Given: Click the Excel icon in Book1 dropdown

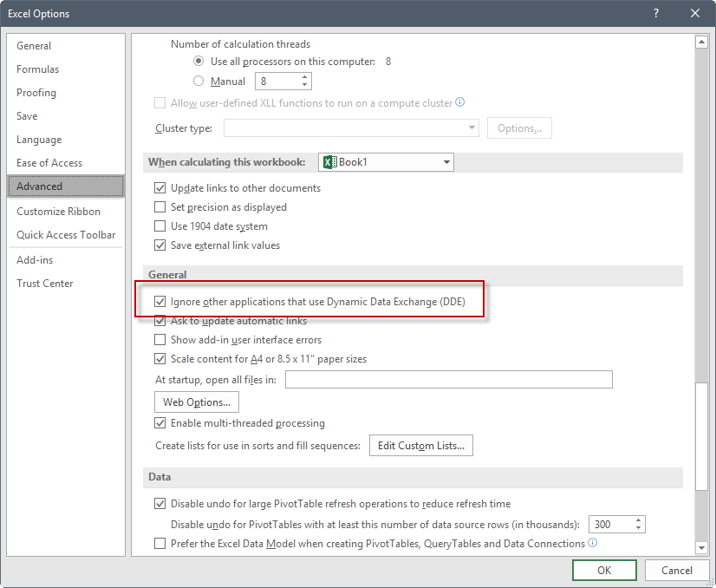Looking at the screenshot, I should [x=329, y=162].
